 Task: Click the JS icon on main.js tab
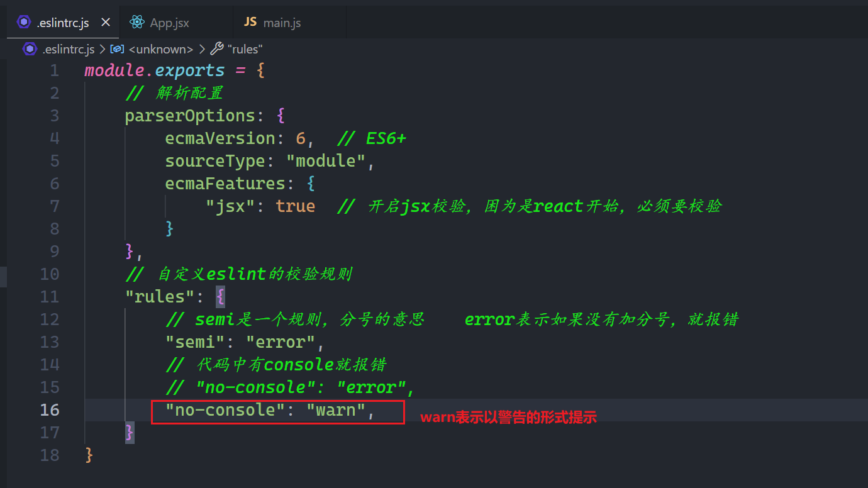(250, 22)
